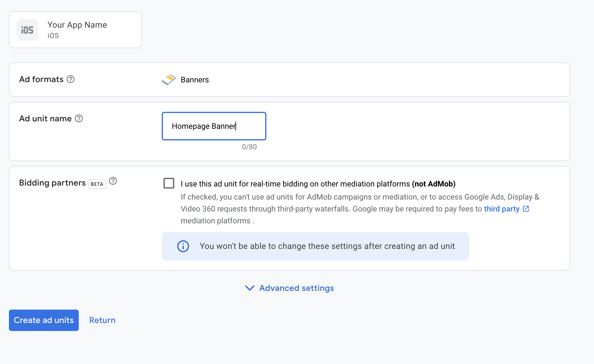Viewport: 594px width, 364px height.
Task: Click the settings-can't-change notice banner text
Action: (327, 246)
